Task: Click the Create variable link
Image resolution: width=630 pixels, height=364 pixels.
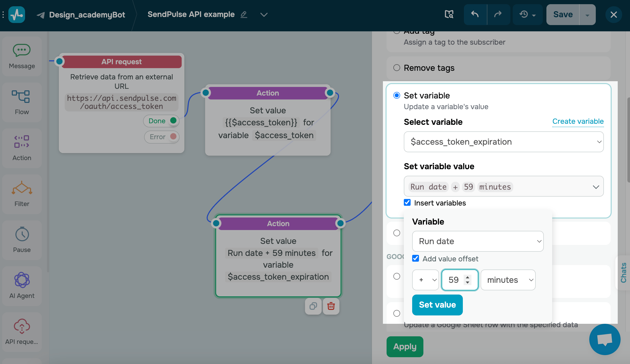Action: pos(578,121)
